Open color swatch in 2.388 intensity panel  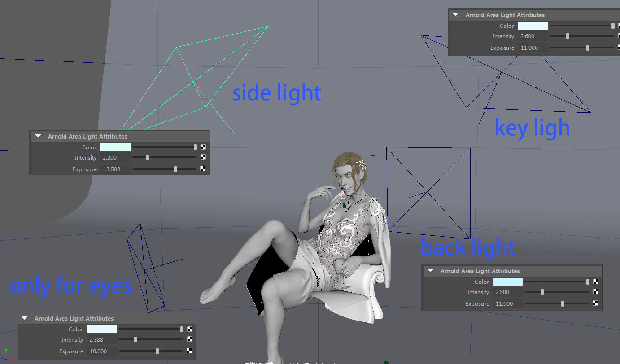click(102, 329)
